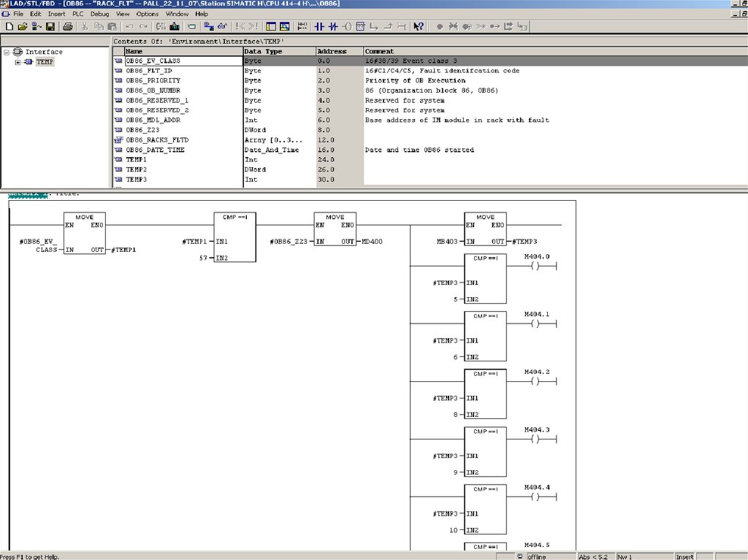The width and height of the screenshot is (748, 560).
Task: Select the OB86_RACKS_FLTD array row
Action: tap(430, 140)
